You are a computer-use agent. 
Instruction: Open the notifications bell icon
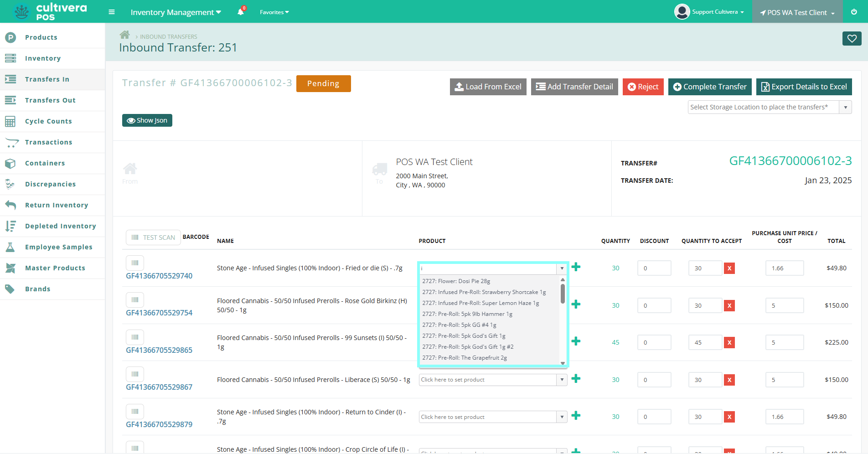tap(241, 12)
